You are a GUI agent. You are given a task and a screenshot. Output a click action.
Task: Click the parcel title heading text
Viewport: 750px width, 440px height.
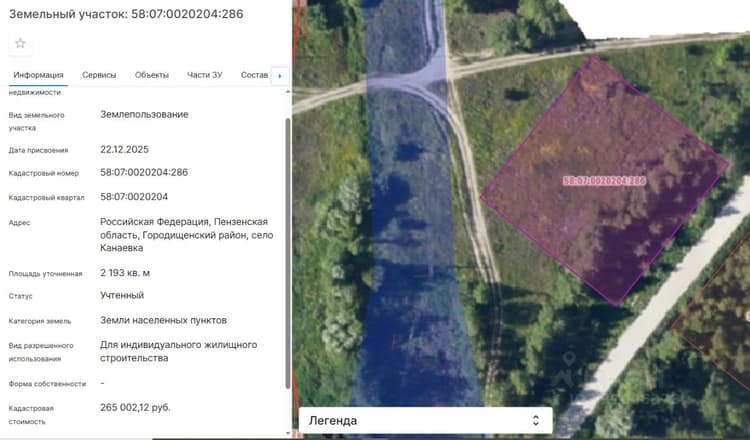click(126, 14)
